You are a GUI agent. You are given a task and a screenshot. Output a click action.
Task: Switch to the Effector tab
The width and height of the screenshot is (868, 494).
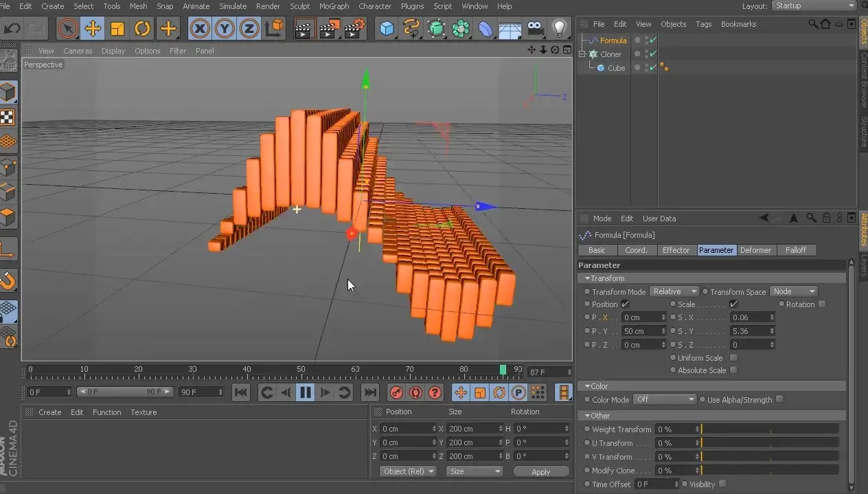point(676,250)
